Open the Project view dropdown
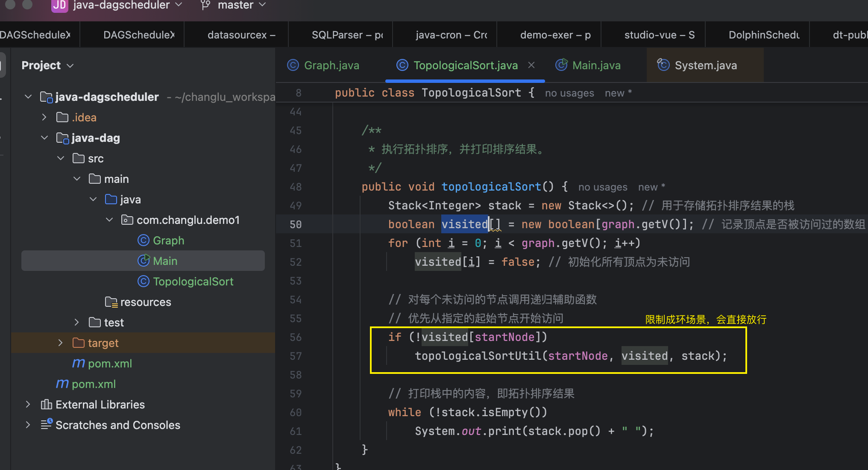Image resolution: width=868 pixels, height=470 pixels. [x=48, y=65]
